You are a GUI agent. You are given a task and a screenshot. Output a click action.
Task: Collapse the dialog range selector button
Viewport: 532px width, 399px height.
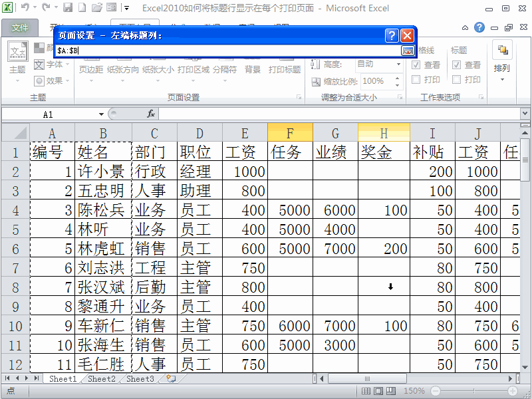coord(408,51)
